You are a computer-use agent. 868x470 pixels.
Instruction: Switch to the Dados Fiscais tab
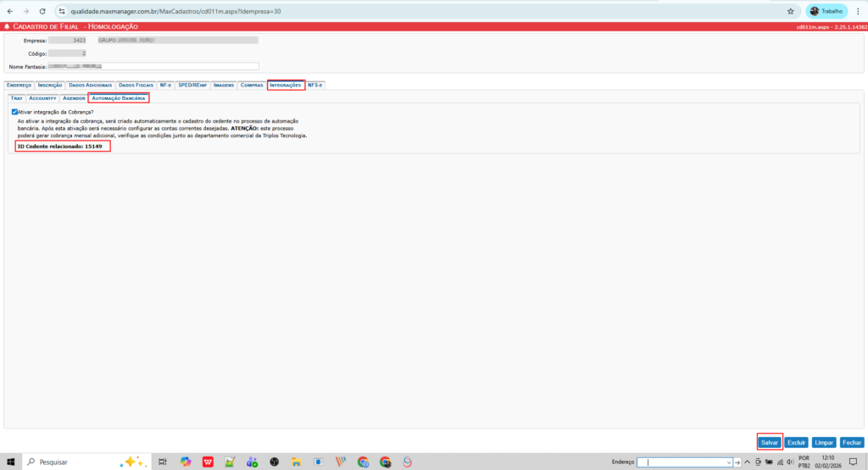(136, 86)
